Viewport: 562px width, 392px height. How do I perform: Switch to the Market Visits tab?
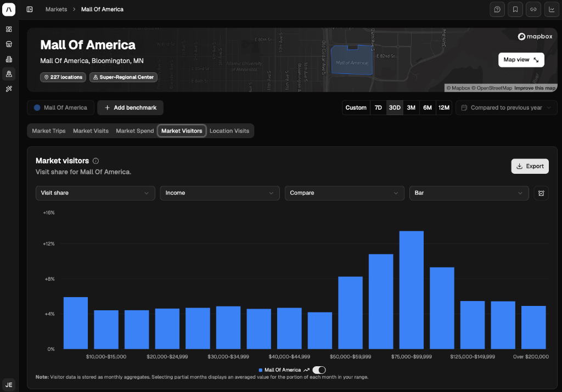(x=91, y=130)
